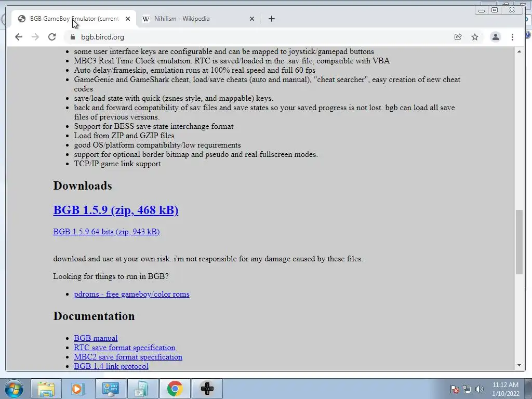Download BGB 1.5.9 64 bits zip
The width and height of the screenshot is (532, 399).
pyautogui.click(x=106, y=232)
